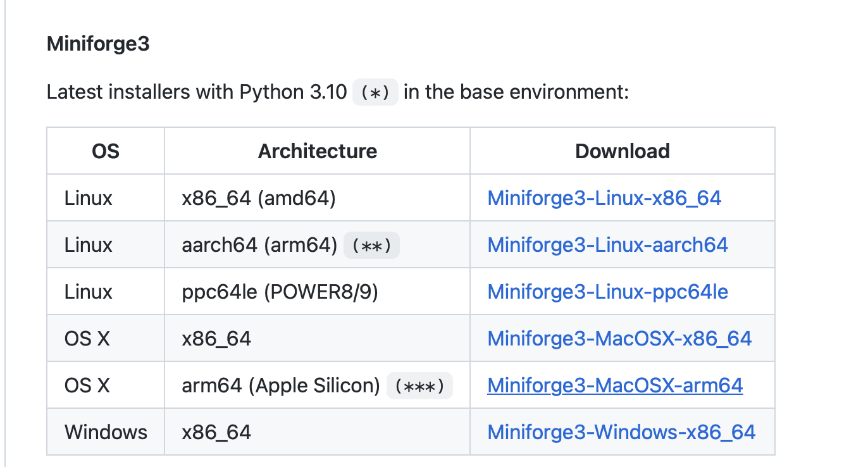
Task: Open the Miniforge3-Linux-x86_64 download link
Action: 604,198
